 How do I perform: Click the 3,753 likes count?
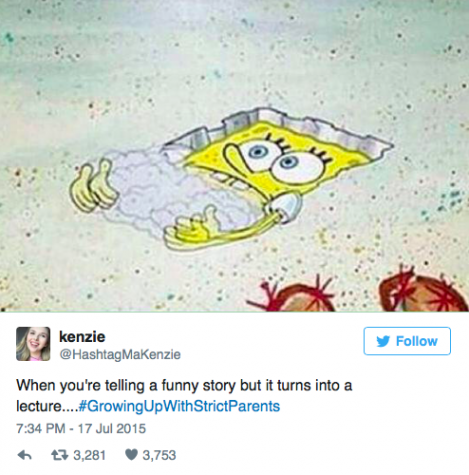click(x=159, y=455)
